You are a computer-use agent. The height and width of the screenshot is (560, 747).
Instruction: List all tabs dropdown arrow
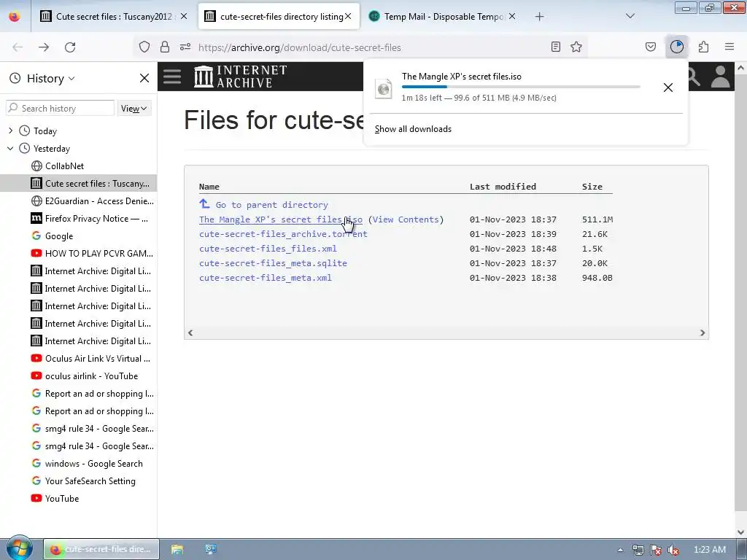(630, 16)
